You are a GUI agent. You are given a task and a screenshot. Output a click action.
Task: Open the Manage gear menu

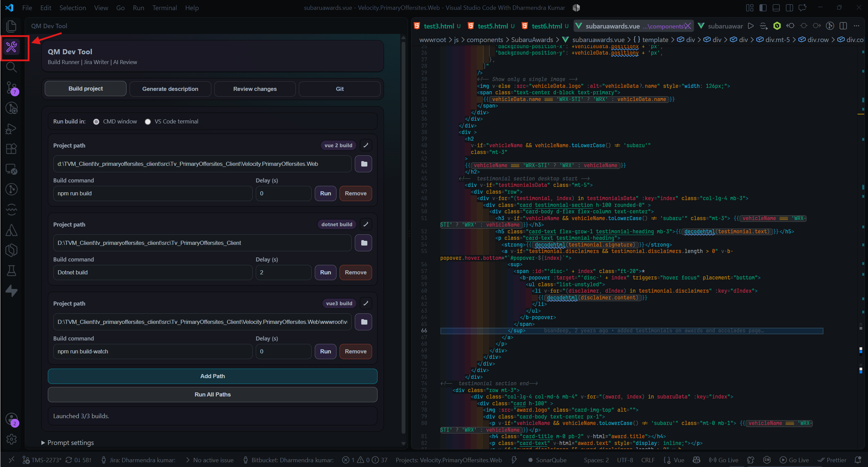pos(12,439)
